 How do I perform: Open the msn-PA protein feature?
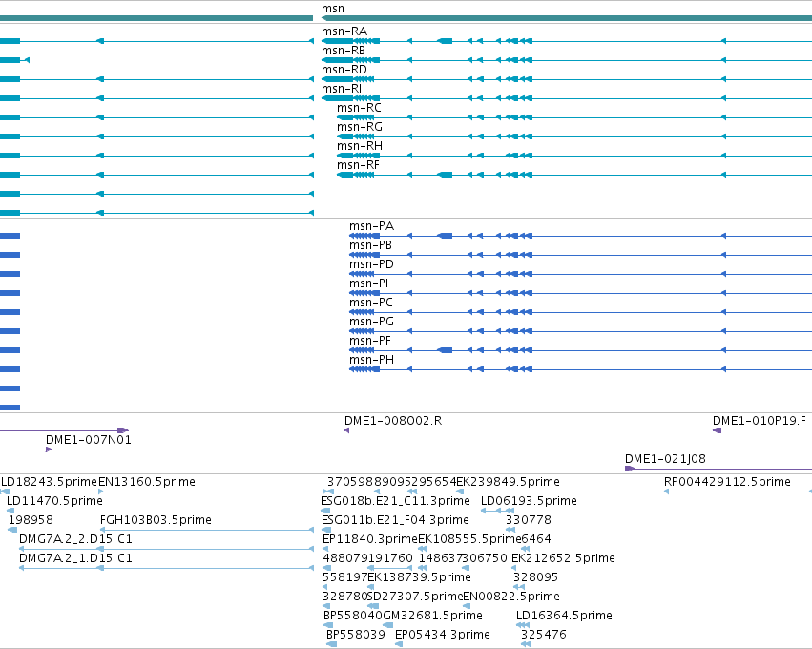point(371,227)
